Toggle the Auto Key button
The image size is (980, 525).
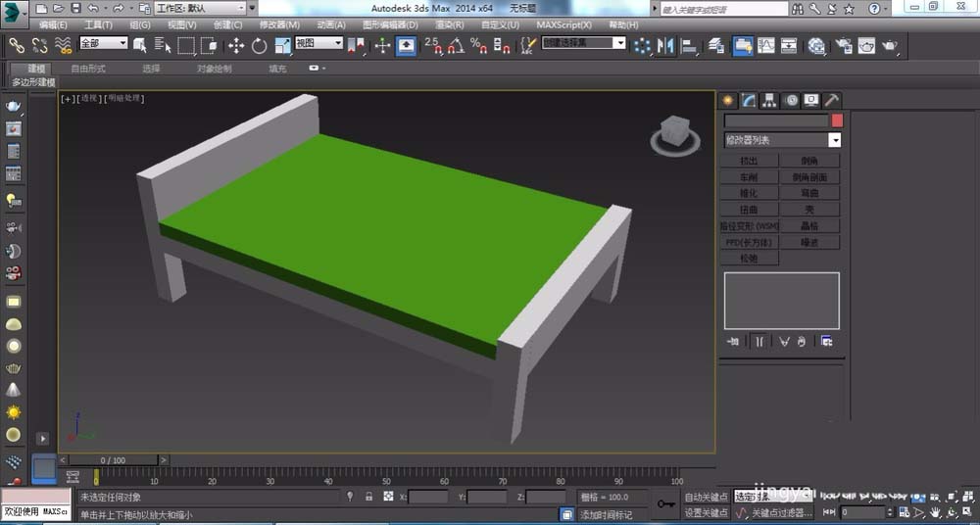point(706,498)
